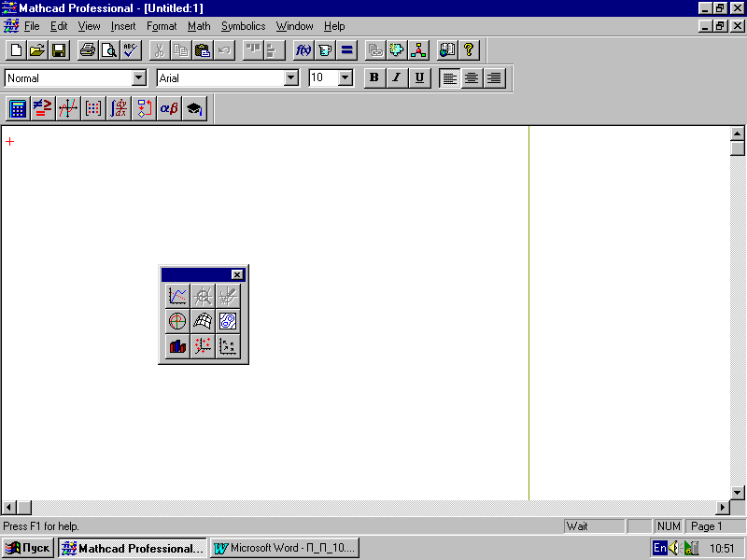Image resolution: width=747 pixels, height=560 pixels.
Task: Click the horizontal scrollbar right arrow
Action: tap(723, 508)
